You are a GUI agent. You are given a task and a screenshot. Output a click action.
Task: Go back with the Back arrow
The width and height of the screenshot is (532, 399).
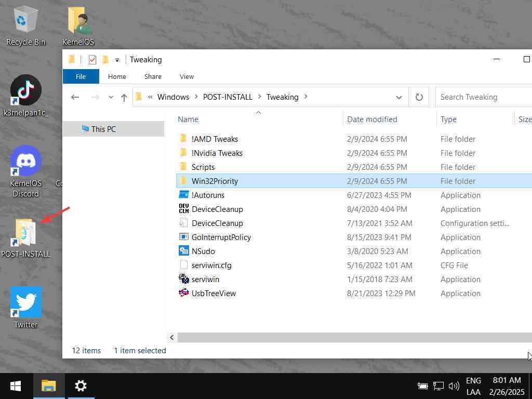click(75, 97)
